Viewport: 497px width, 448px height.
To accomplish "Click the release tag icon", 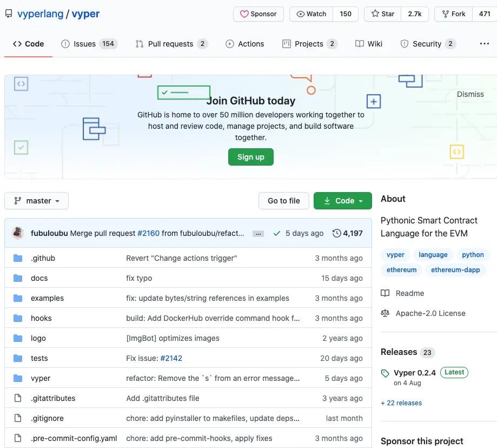I will point(385,373).
